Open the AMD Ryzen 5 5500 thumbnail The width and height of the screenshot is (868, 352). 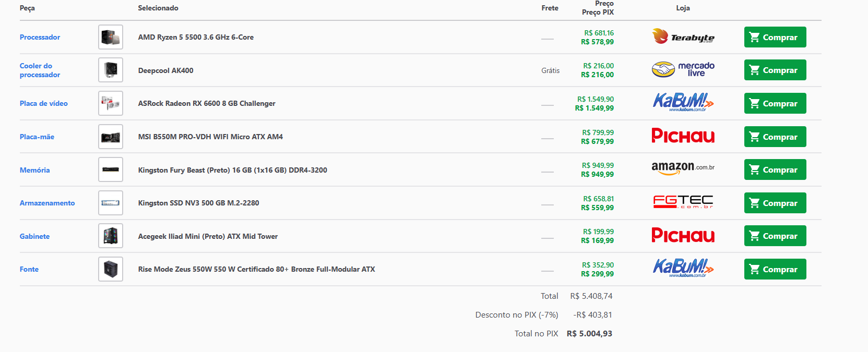tap(111, 37)
